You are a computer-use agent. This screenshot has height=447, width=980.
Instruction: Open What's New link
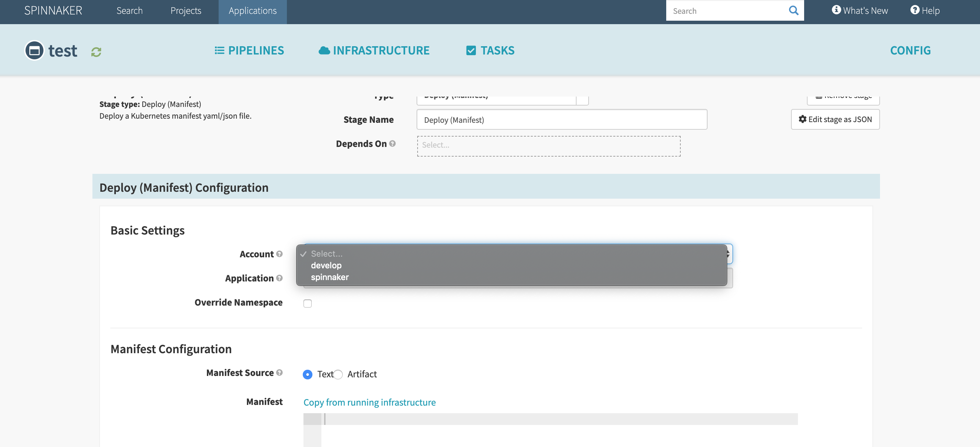coord(860,11)
